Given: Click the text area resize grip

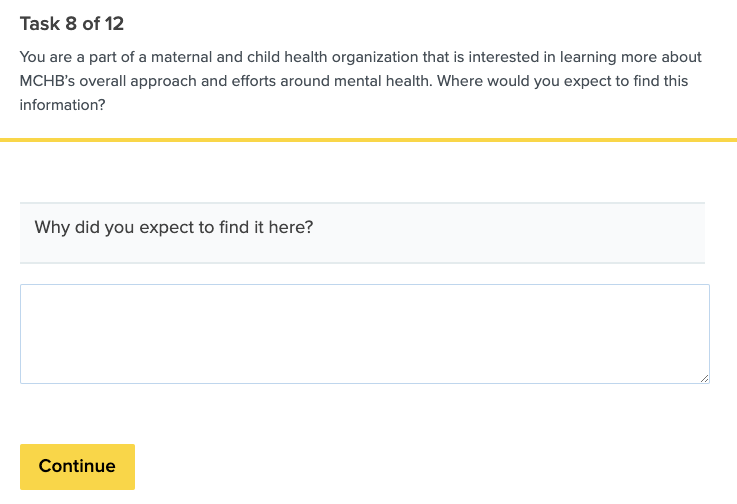Looking at the screenshot, I should [x=704, y=378].
